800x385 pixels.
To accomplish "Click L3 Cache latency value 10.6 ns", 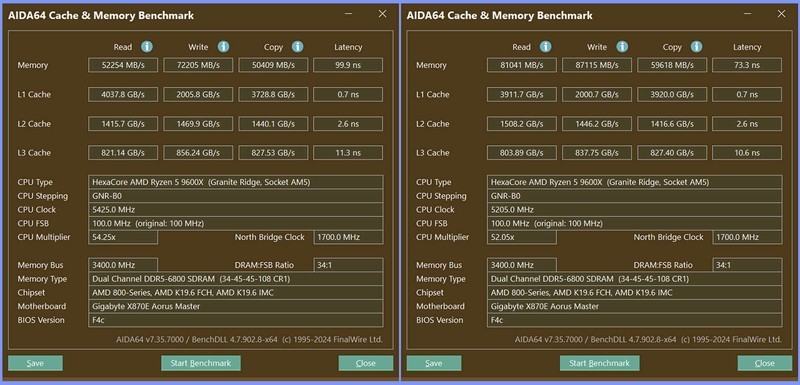I will pyautogui.click(x=747, y=153).
